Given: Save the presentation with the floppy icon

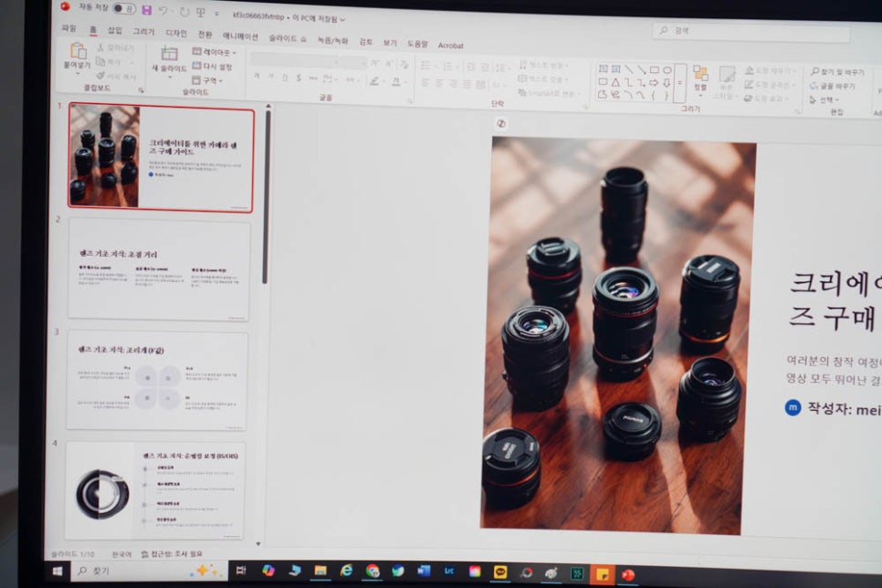Looking at the screenshot, I should (x=146, y=10).
